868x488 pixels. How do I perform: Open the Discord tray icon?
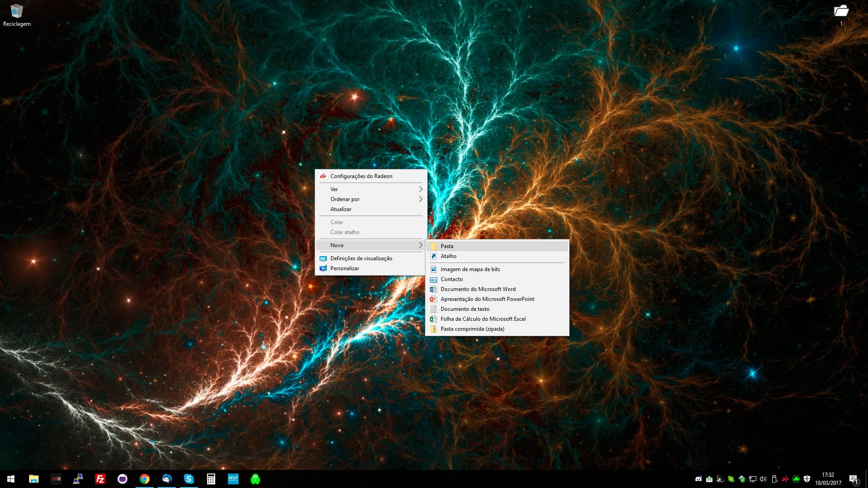coord(698,479)
